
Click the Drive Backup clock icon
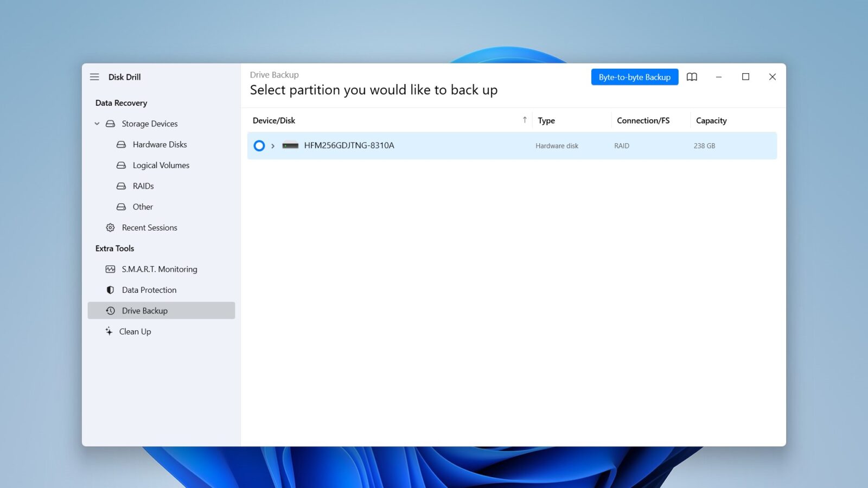[x=110, y=311]
